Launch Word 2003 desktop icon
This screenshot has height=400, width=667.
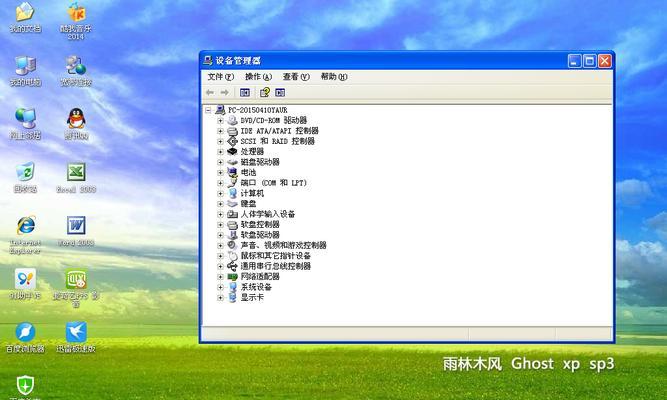click(76, 231)
